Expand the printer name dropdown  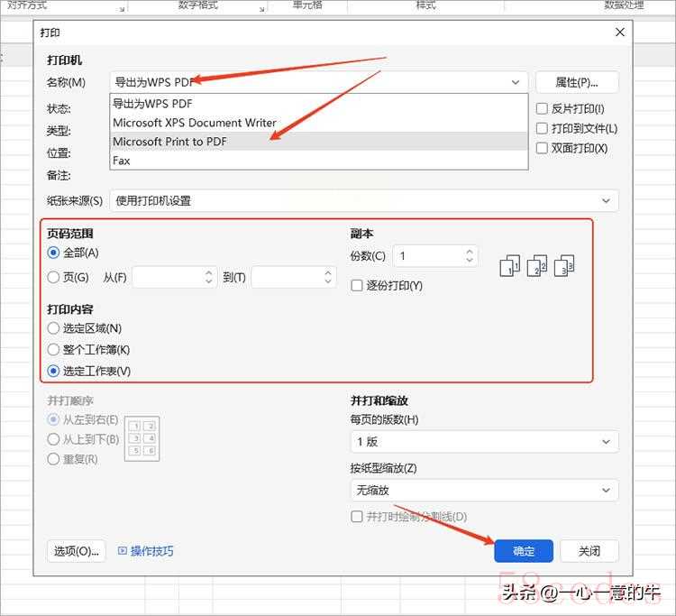pos(515,82)
